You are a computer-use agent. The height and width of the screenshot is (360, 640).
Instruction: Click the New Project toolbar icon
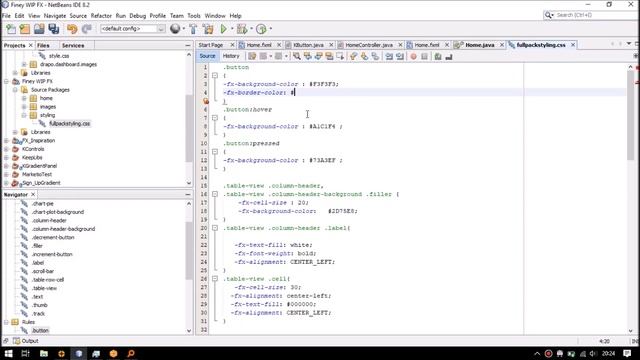tap(25, 29)
